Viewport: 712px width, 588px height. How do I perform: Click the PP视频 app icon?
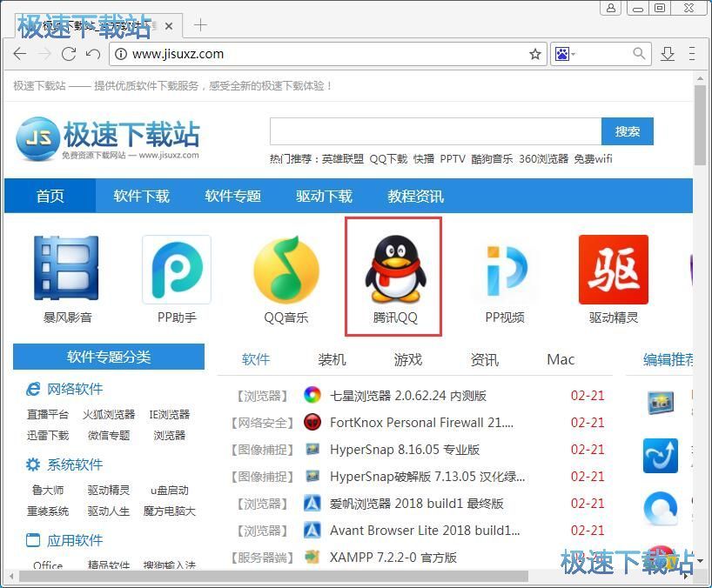[x=505, y=270]
